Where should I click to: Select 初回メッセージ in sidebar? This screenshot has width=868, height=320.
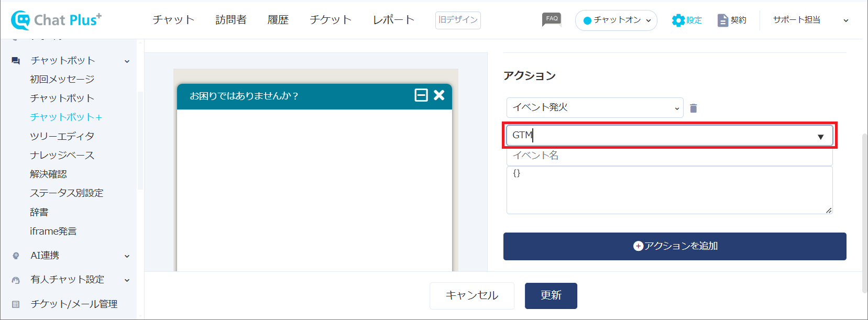tap(62, 79)
